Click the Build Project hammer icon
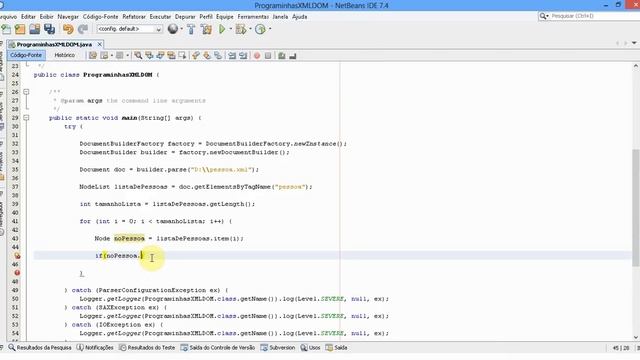640x360 pixels. tap(191, 29)
